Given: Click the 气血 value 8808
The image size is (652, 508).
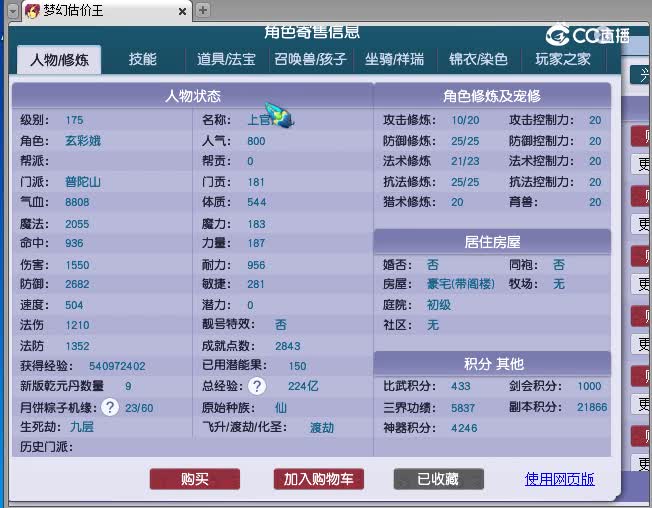Looking at the screenshot, I should [x=77, y=202].
